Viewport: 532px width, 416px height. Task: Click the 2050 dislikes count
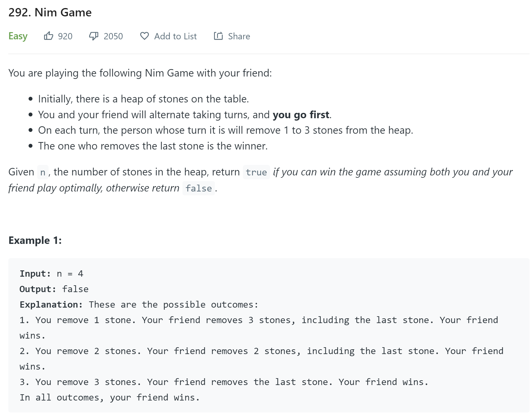point(113,36)
